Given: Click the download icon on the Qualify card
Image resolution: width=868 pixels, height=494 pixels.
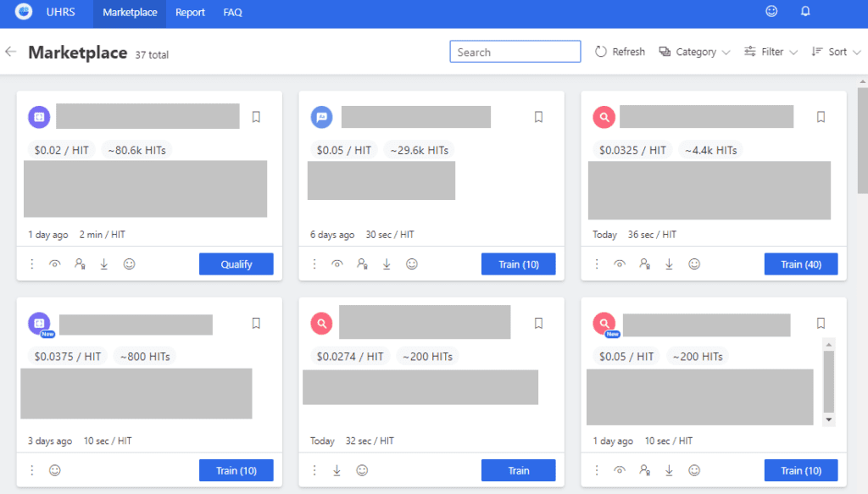Looking at the screenshot, I should pos(104,264).
